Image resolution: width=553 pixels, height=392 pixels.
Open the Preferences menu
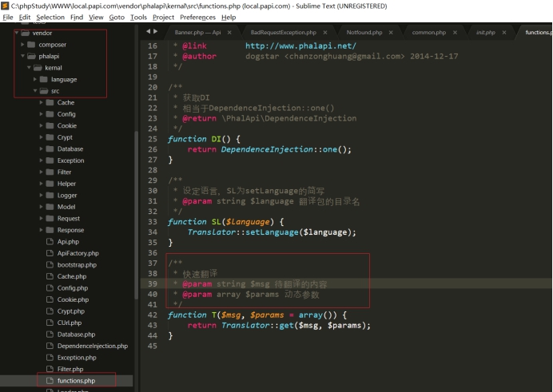click(197, 18)
